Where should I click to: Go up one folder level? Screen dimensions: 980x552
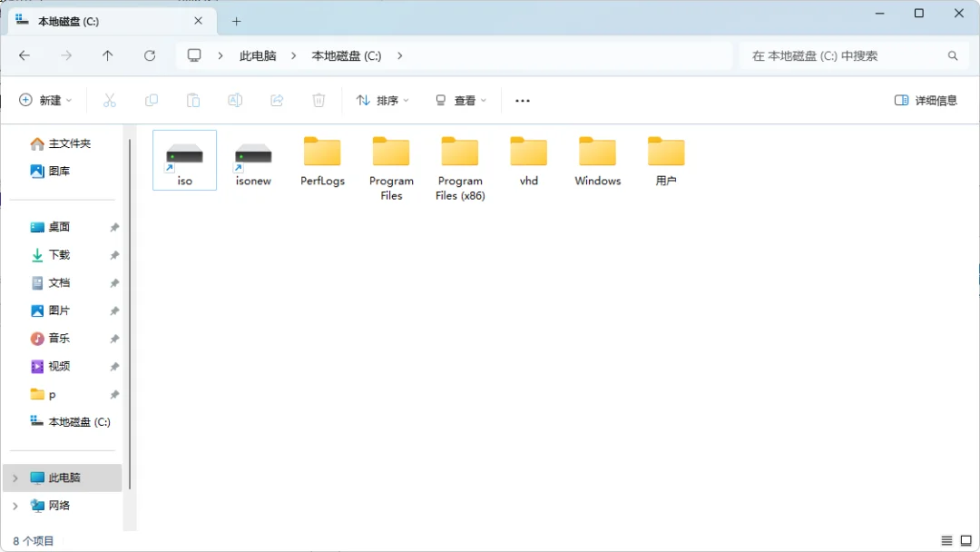(107, 55)
